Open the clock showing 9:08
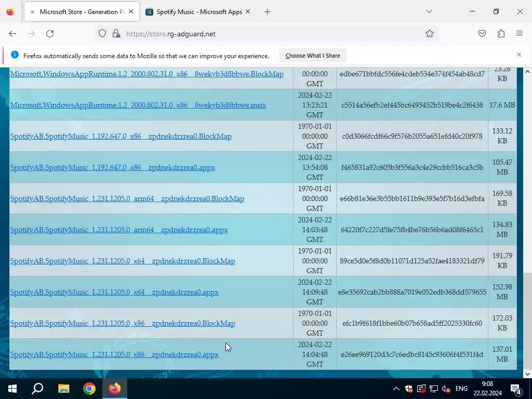Image resolution: width=532 pixels, height=399 pixels. click(487, 389)
